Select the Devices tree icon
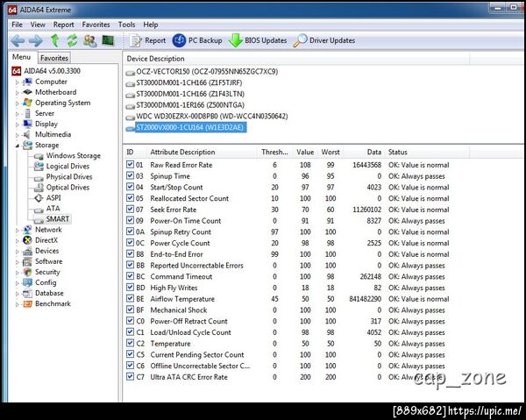This screenshot has width=526, height=420. click(x=27, y=251)
